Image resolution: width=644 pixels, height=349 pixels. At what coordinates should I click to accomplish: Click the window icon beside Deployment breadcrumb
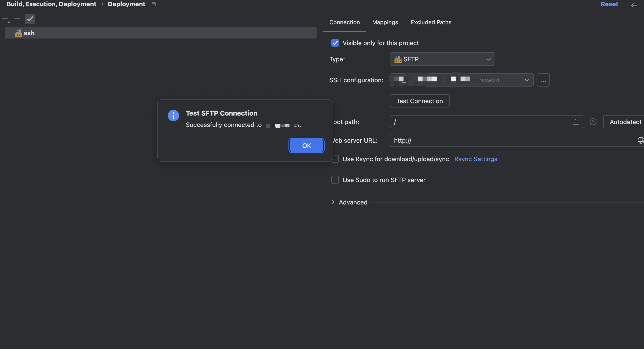point(154,4)
